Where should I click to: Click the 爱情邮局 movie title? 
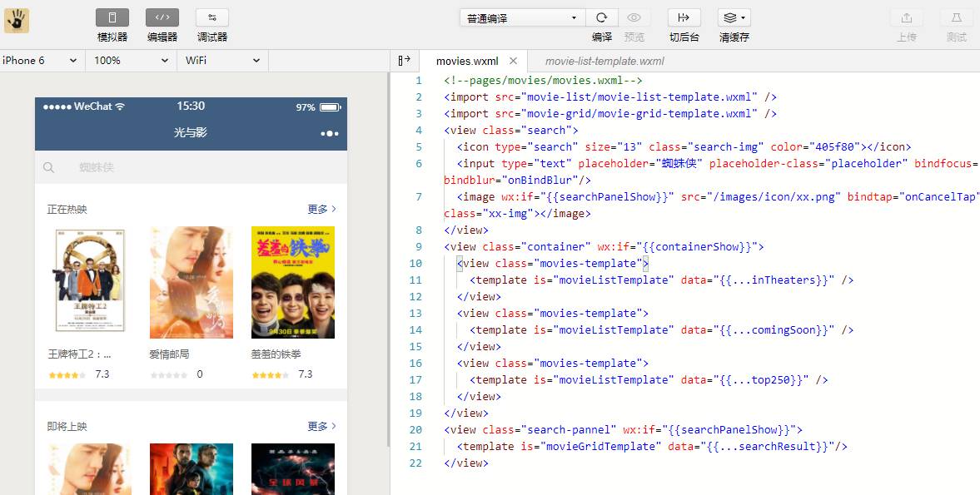(x=169, y=354)
